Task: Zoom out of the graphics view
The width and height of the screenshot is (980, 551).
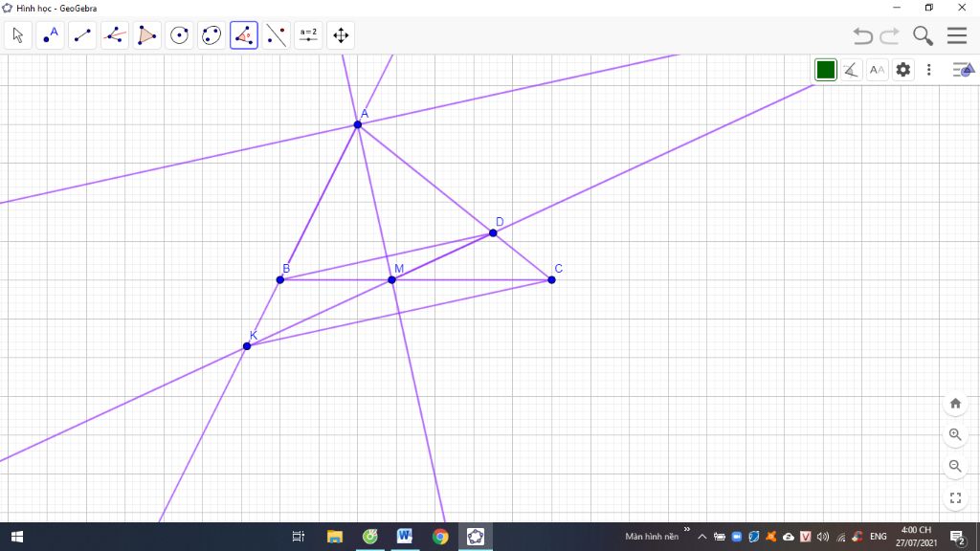Action: click(955, 466)
